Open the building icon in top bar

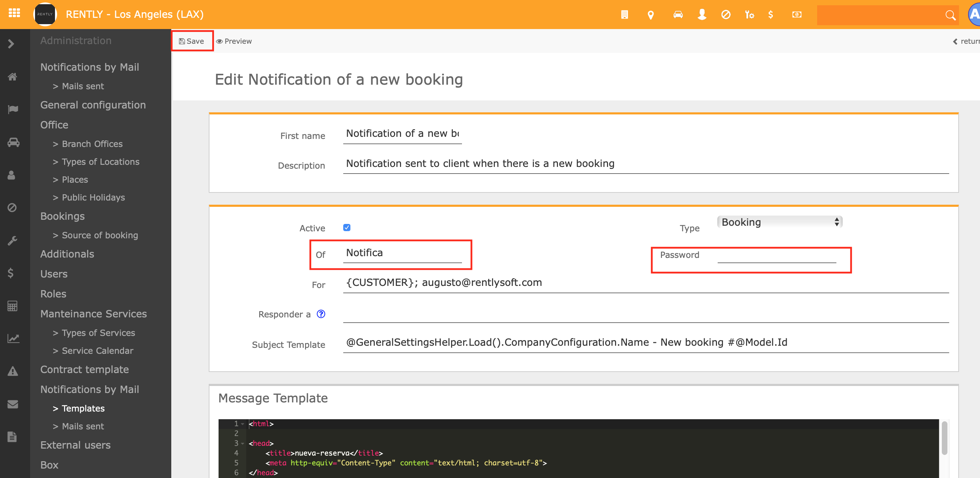[624, 14]
